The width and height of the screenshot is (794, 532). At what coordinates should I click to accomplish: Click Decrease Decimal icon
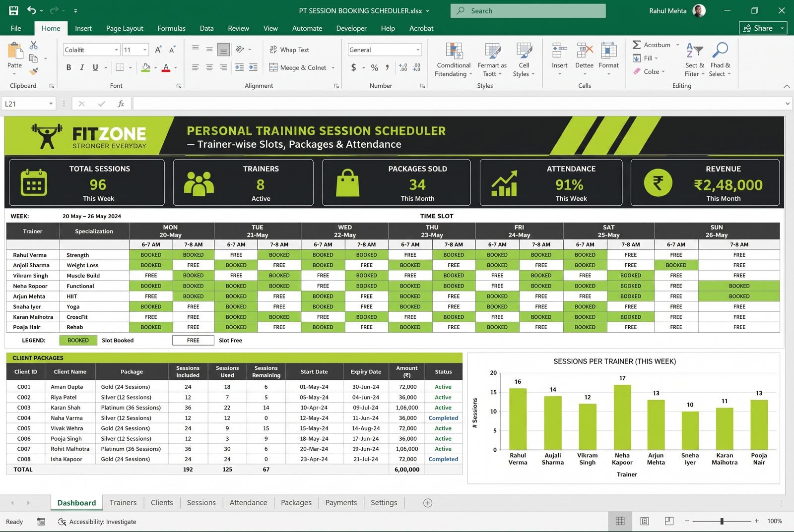coord(416,67)
